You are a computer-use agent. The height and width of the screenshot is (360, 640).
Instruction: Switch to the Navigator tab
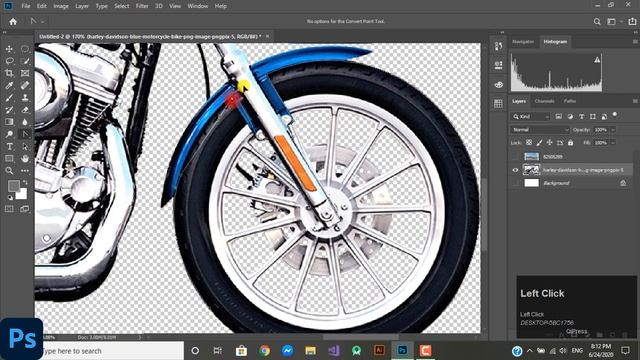tap(523, 42)
